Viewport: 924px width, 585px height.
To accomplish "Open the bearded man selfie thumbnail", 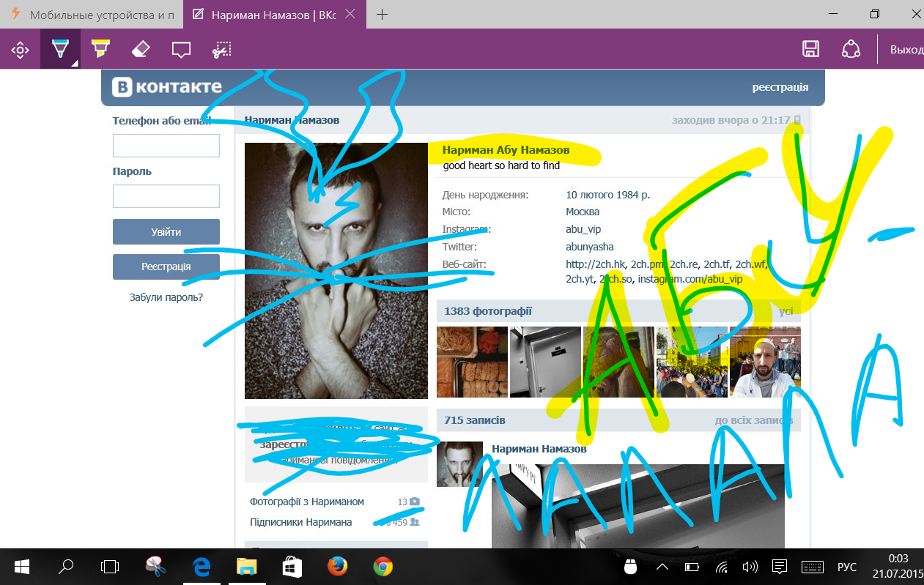I will pyautogui.click(x=765, y=362).
